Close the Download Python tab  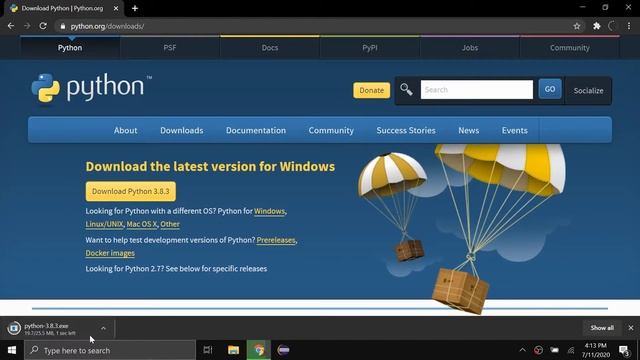tap(116, 8)
